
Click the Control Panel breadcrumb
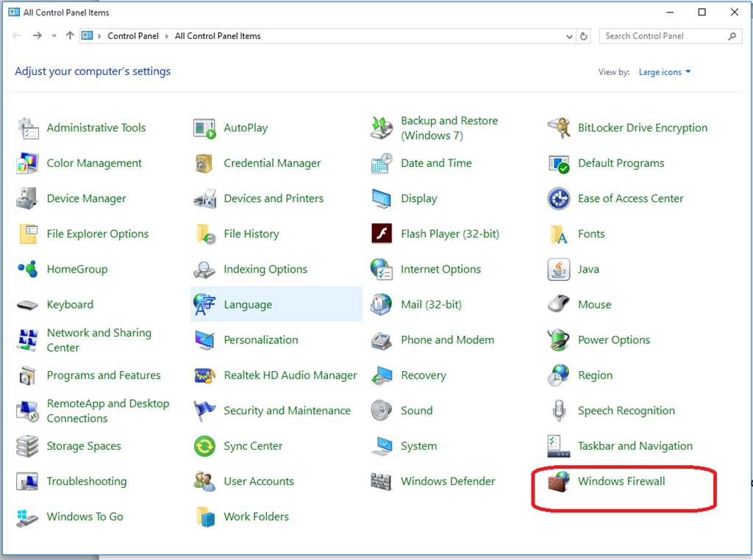(x=133, y=36)
